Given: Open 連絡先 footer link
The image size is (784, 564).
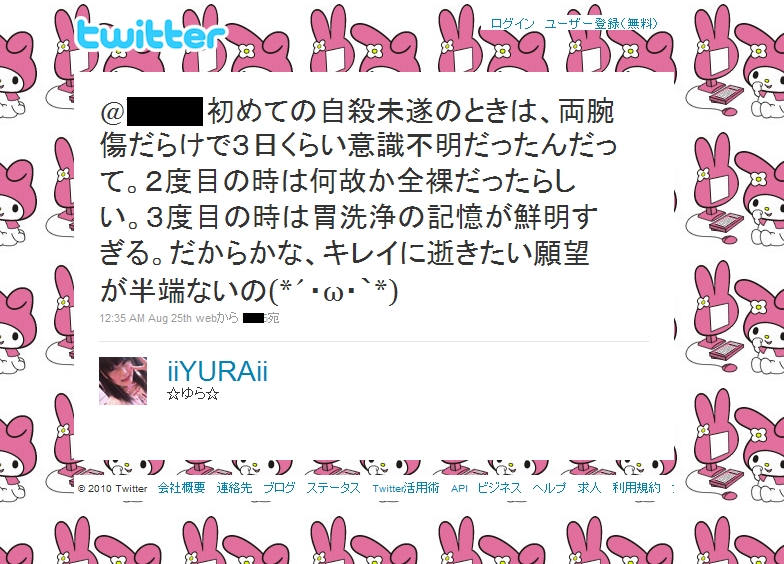Looking at the screenshot, I should tap(234, 488).
